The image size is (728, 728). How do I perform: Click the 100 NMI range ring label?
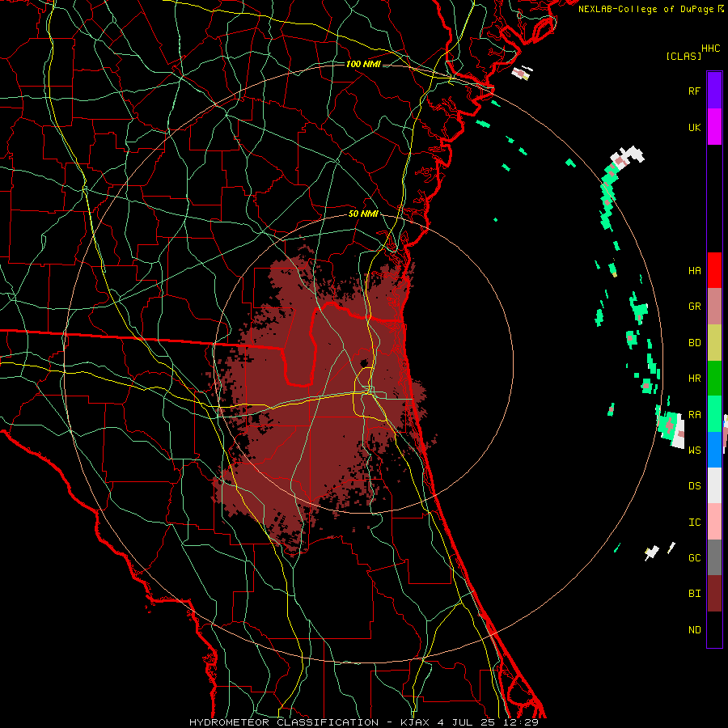(x=363, y=64)
